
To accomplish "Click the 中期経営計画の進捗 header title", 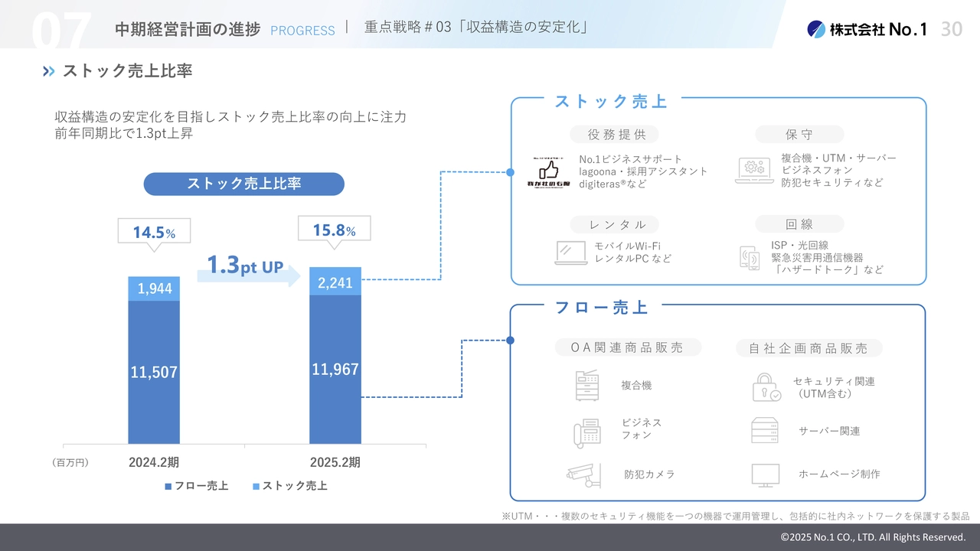I will [x=188, y=29].
